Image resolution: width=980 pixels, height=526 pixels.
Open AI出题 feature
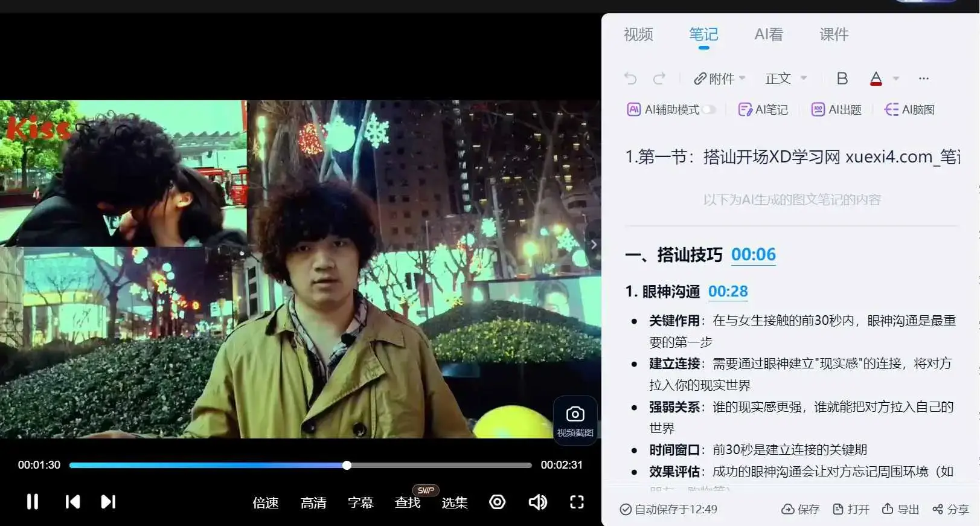coord(836,110)
